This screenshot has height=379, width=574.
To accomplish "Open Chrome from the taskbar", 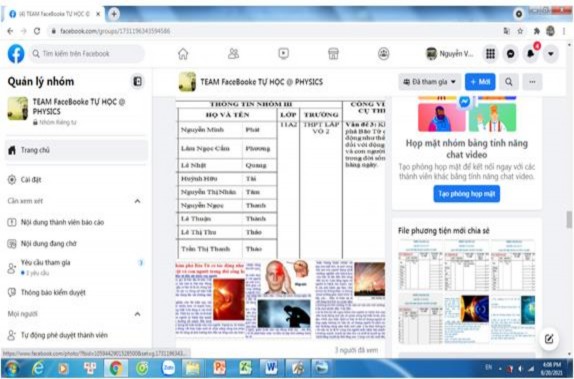I will (x=115, y=368).
